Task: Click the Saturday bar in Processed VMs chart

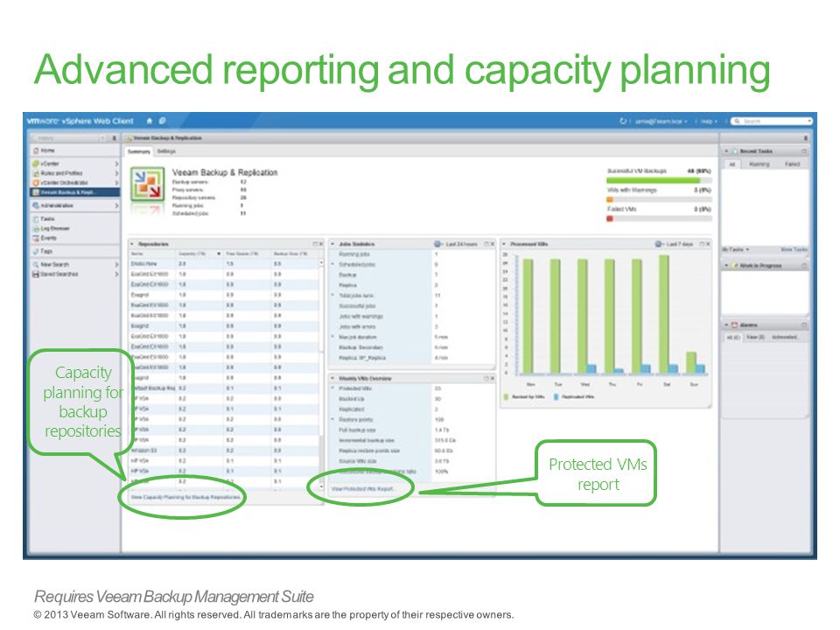Action: [x=663, y=314]
